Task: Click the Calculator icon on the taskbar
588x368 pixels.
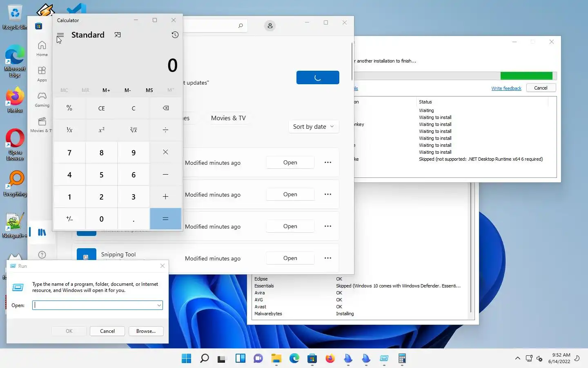Action: [x=402, y=359]
